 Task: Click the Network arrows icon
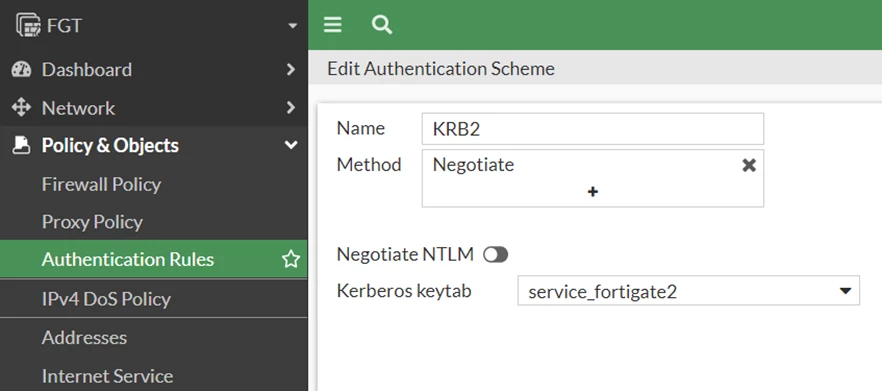click(21, 107)
